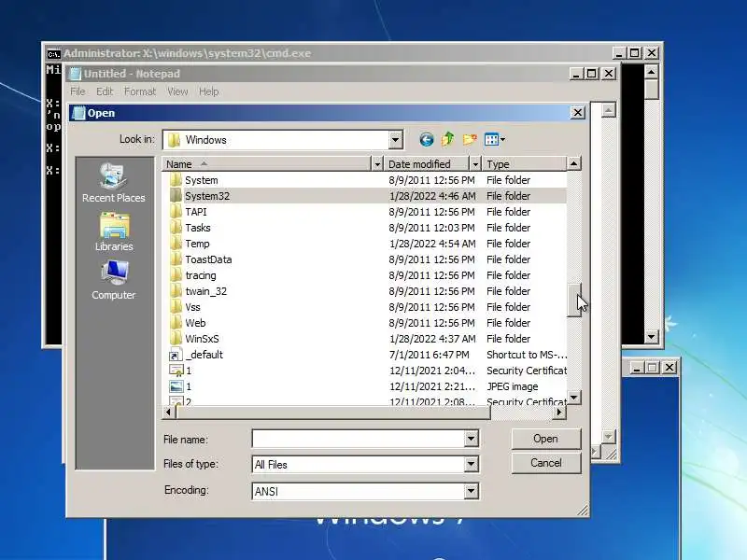Click the 'JPEG image' type cell
747x560 pixels.
coord(512,386)
